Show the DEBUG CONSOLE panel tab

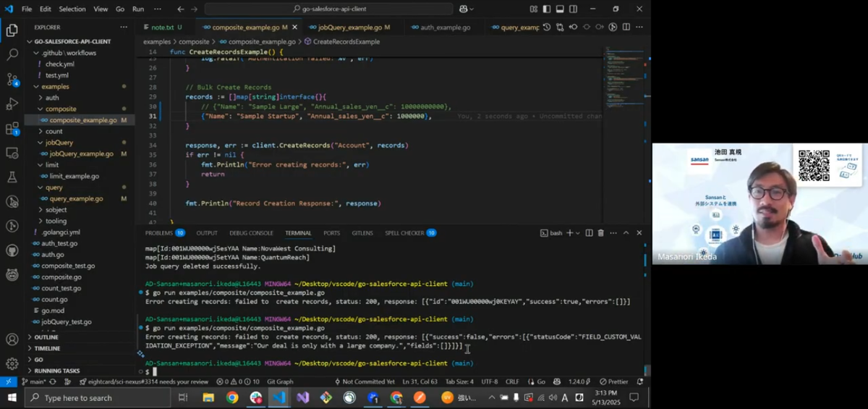point(251,233)
